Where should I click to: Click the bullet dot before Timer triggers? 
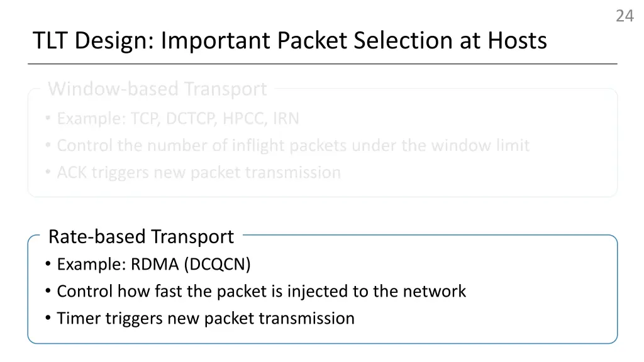[x=48, y=318]
